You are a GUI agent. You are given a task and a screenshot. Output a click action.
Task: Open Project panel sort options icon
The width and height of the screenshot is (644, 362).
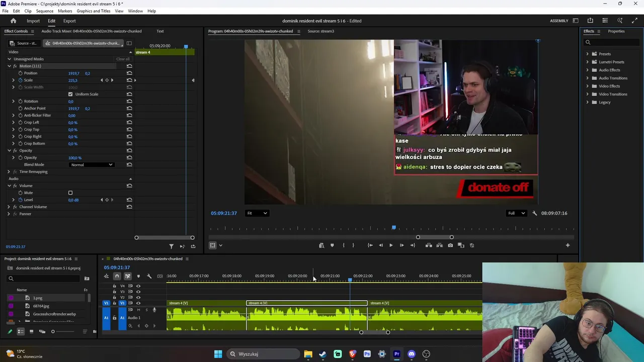click(x=85, y=331)
